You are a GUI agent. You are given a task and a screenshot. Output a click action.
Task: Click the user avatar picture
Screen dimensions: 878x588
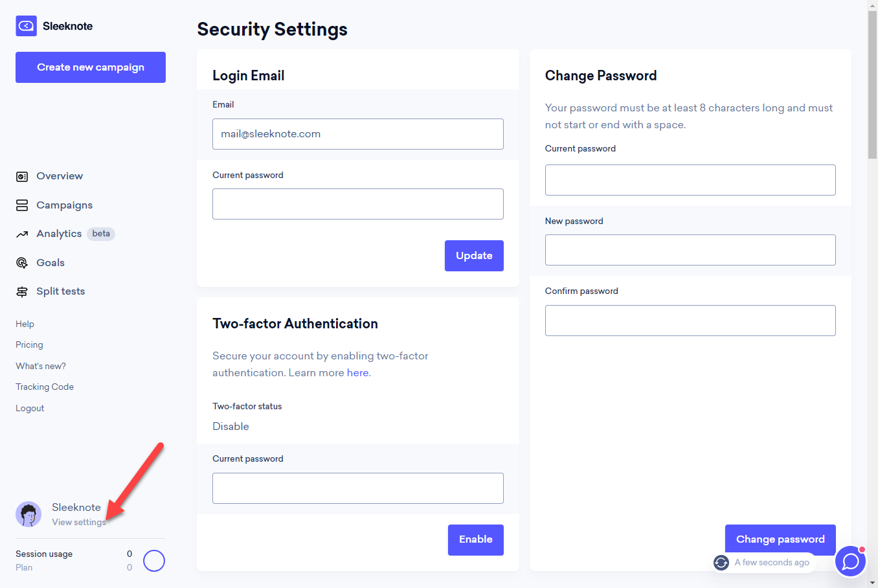(x=28, y=514)
